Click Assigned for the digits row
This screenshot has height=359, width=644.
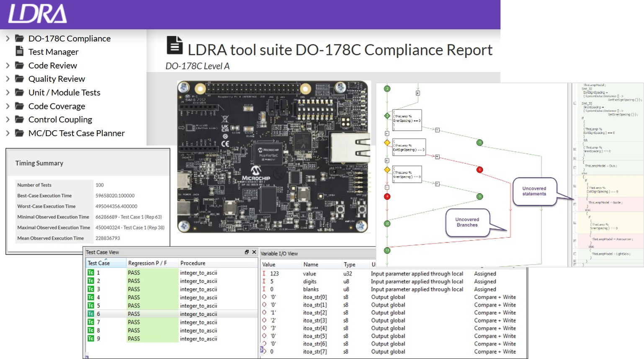point(485,282)
